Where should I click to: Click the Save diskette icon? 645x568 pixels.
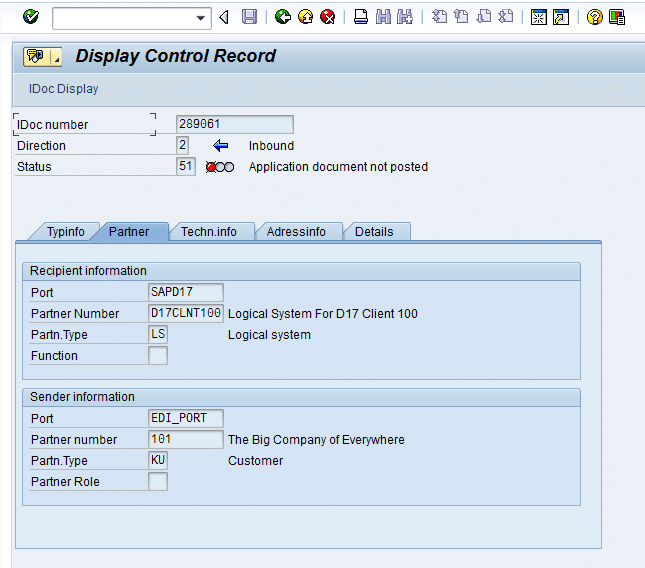click(x=249, y=17)
